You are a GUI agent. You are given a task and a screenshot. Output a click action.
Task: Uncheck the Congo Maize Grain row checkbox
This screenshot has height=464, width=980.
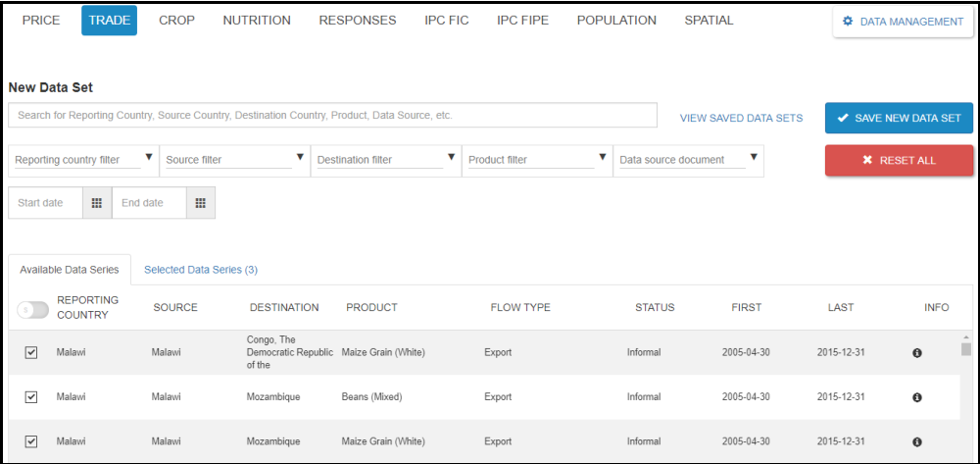click(x=31, y=353)
